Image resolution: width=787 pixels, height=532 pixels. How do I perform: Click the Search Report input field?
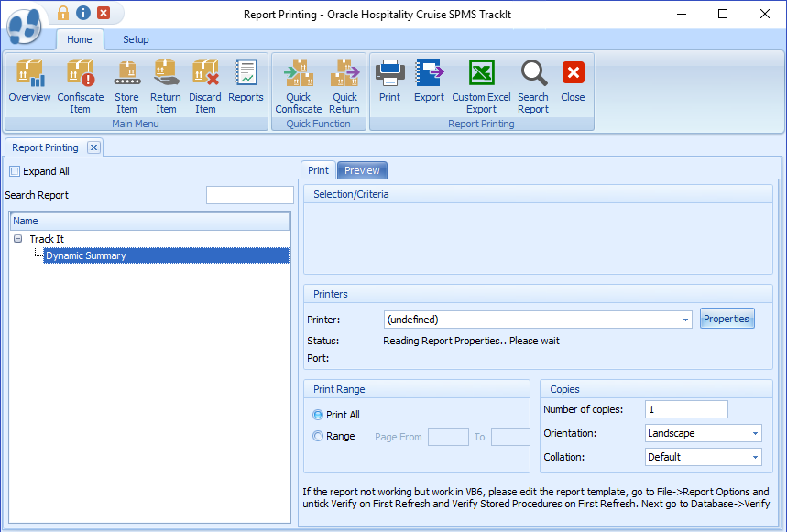point(250,195)
